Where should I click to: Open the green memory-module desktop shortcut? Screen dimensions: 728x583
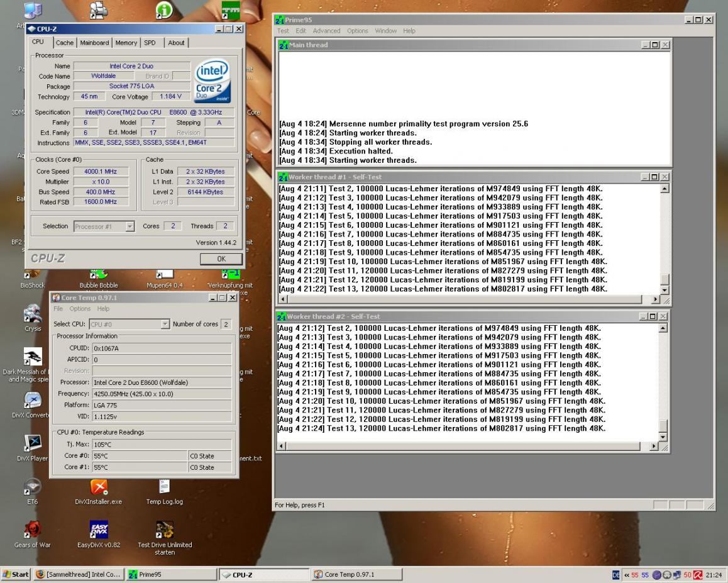(230, 10)
